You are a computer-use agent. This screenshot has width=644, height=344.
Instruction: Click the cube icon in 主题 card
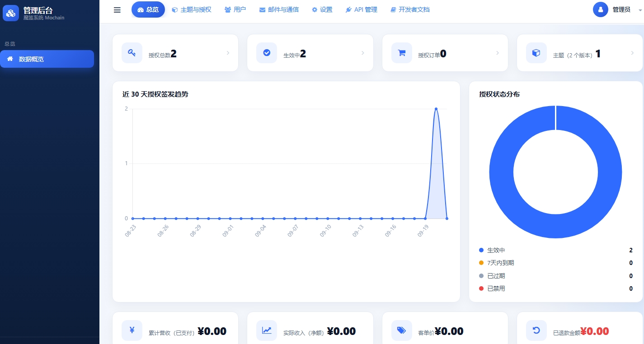point(536,53)
